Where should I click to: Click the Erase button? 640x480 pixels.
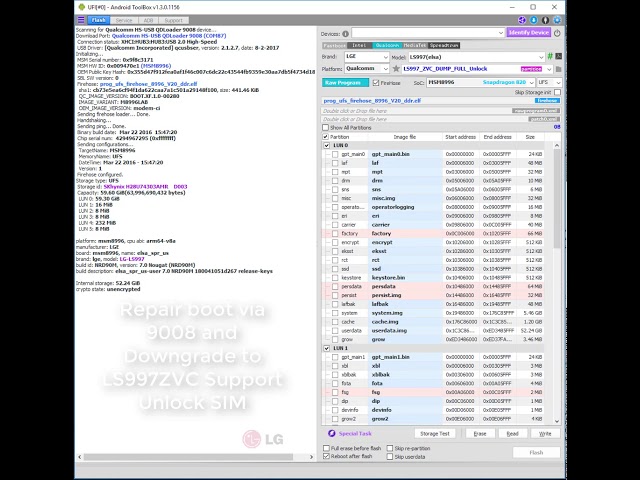(480, 433)
